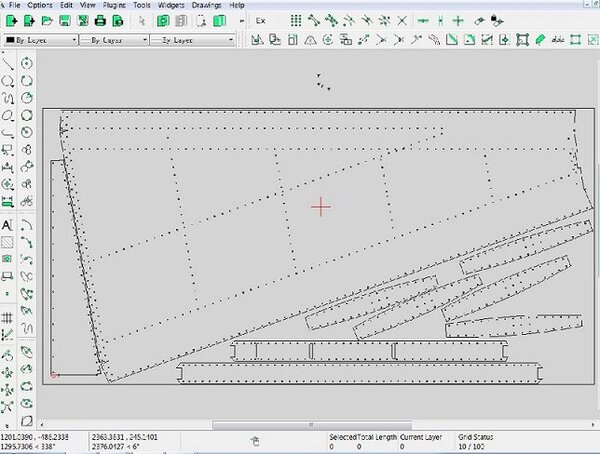Click the Print icon in toolbar

pos(101,20)
